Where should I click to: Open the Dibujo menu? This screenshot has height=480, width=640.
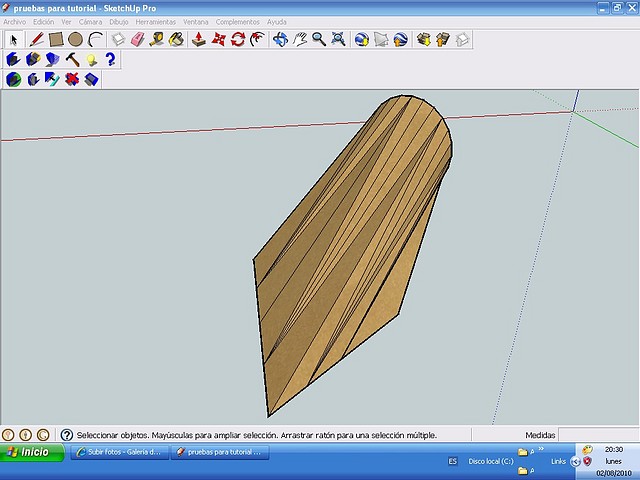(118, 22)
